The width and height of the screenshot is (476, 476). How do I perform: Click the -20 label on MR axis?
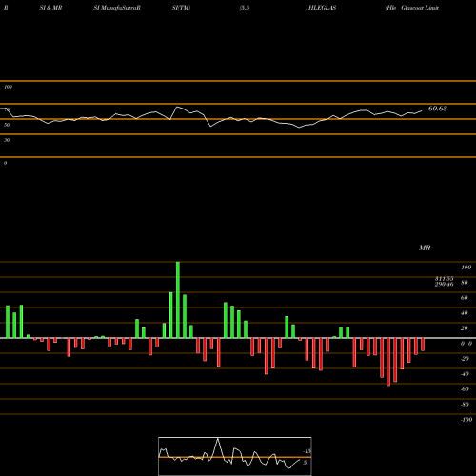tap(465, 359)
